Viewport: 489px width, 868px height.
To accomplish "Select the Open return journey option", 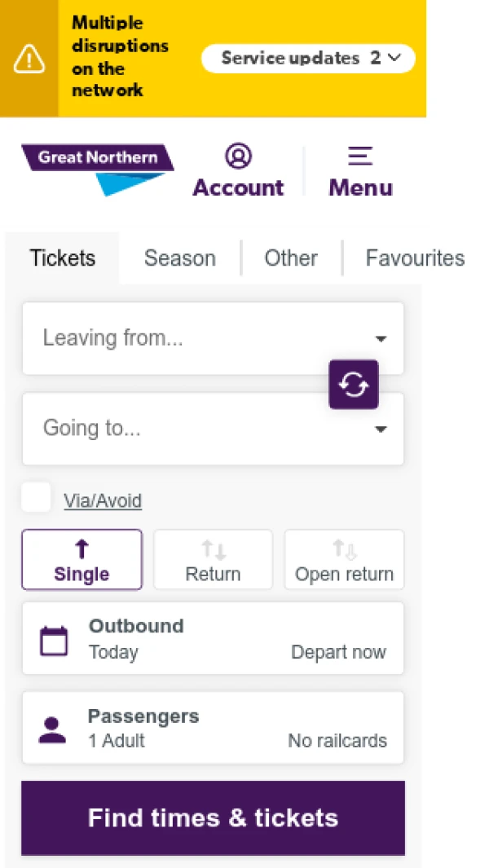I will (x=345, y=560).
